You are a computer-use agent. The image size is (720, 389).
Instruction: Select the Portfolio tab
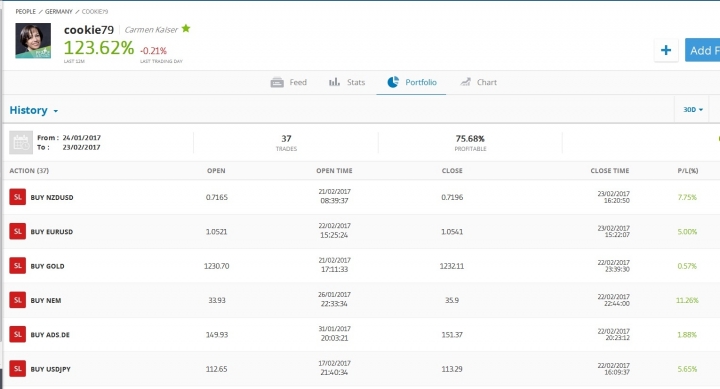(412, 83)
